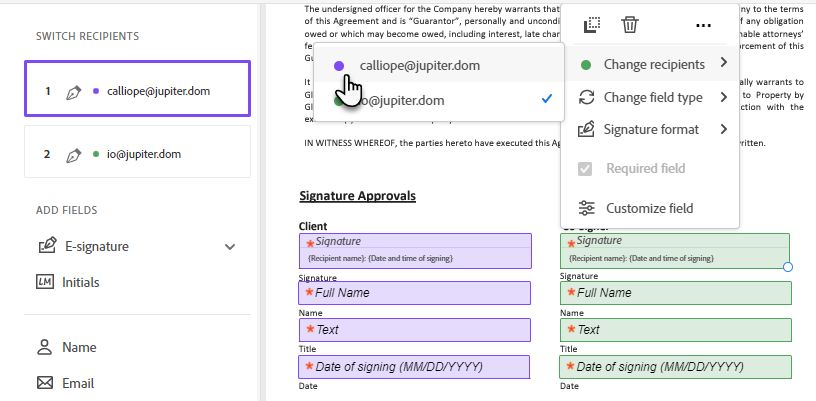Click the green dot beside Change recipients

[586, 65]
